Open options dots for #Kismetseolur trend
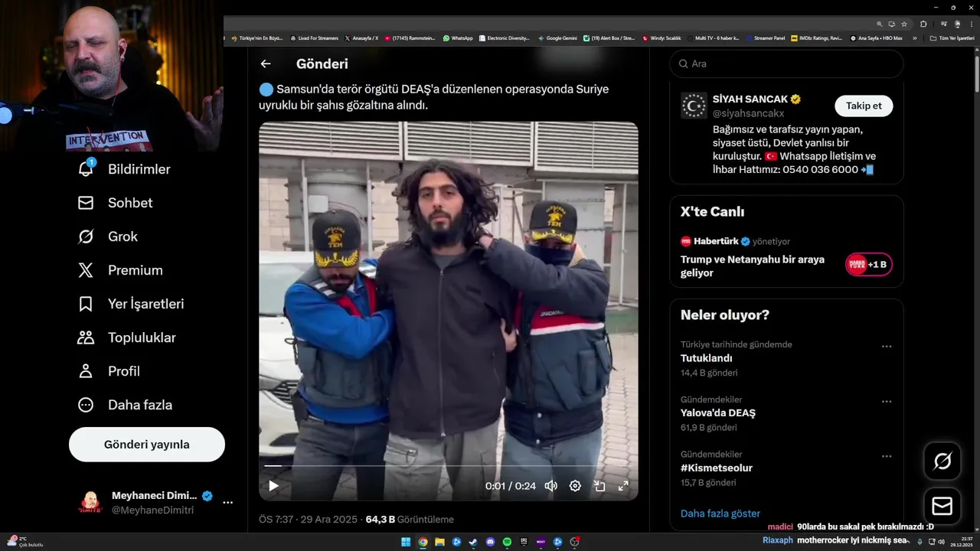 click(x=887, y=457)
